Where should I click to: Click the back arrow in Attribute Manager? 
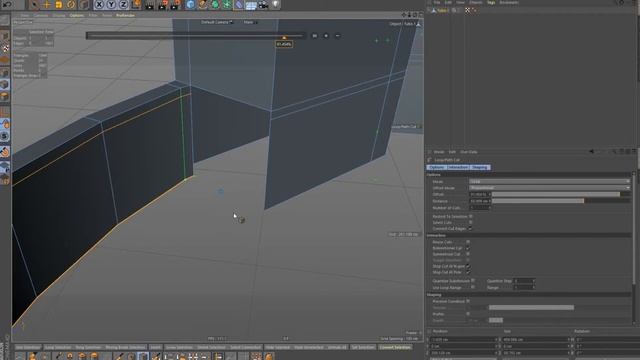(x=591, y=152)
